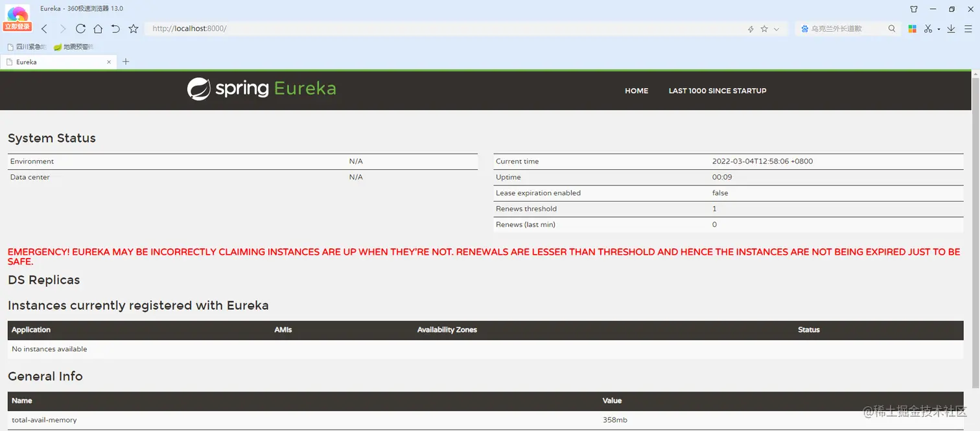The height and width of the screenshot is (431, 980).
Task: Restore down the browser window
Action: [951, 9]
